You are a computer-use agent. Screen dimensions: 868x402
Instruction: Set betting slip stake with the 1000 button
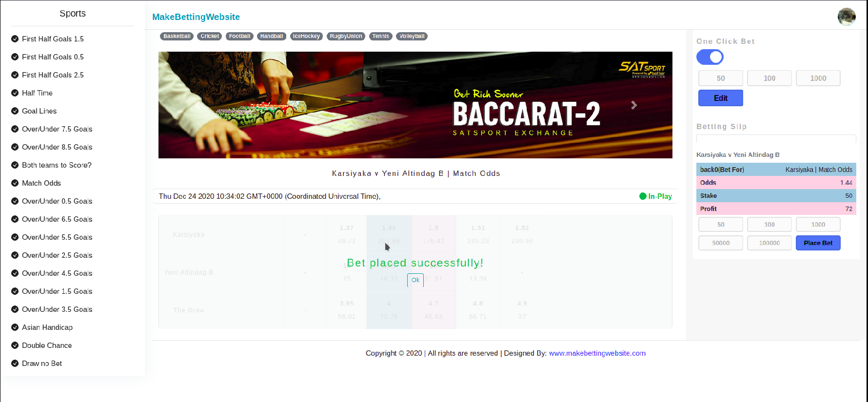pyautogui.click(x=818, y=224)
